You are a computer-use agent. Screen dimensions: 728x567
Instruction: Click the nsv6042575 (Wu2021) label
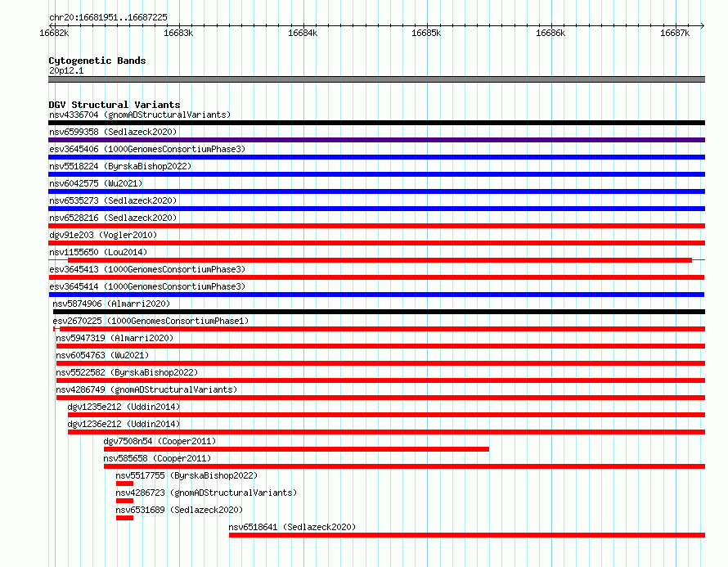96,183
